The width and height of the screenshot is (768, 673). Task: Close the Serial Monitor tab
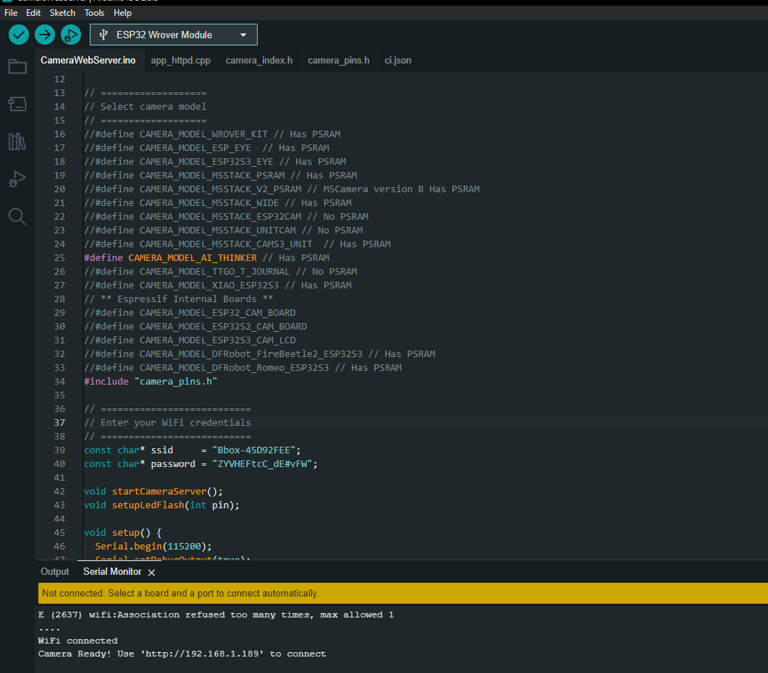(152, 572)
